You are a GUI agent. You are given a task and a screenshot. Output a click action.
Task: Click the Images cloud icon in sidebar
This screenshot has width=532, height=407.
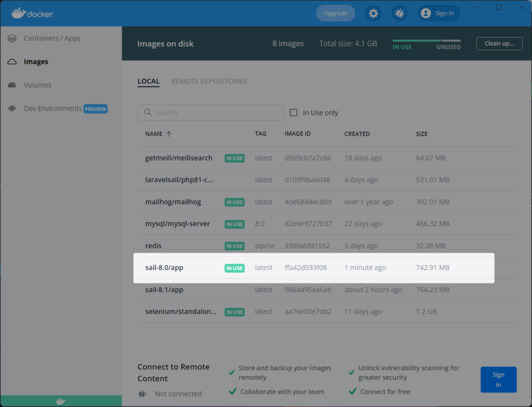[12, 62]
